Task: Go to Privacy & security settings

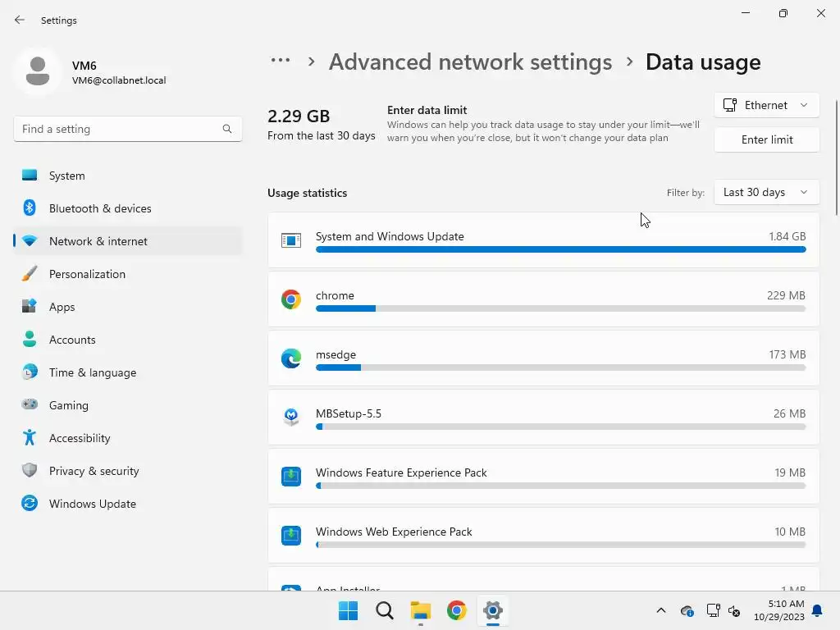Action: [x=94, y=471]
